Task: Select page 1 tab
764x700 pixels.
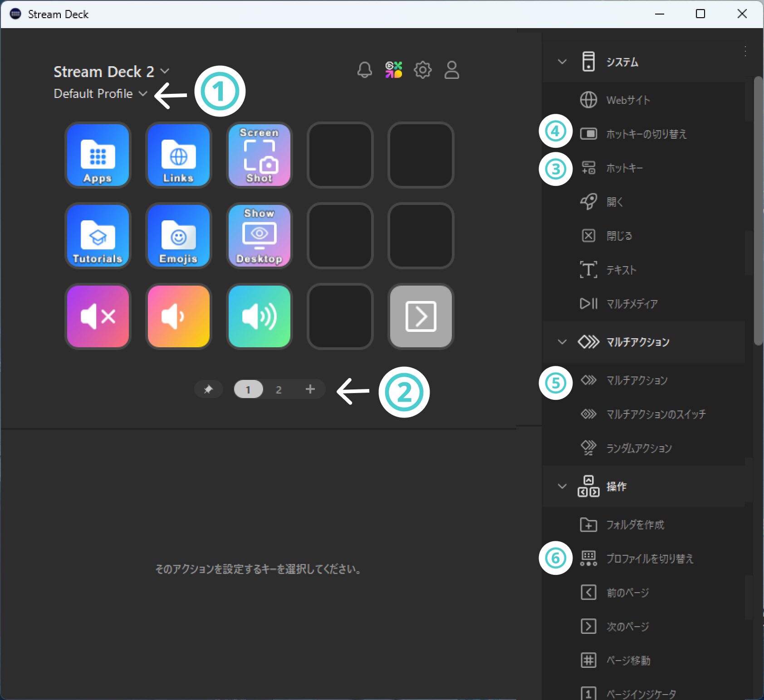Action: pos(248,389)
